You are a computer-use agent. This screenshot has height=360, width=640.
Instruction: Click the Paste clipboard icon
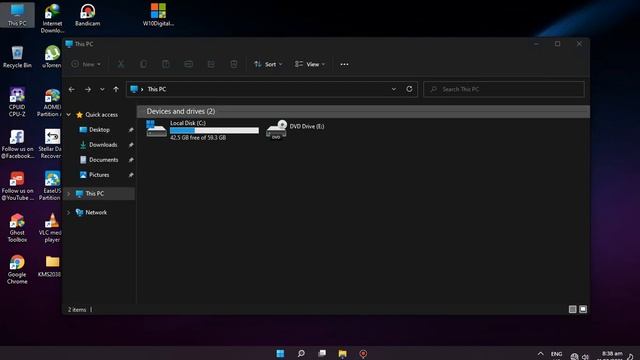pos(166,64)
